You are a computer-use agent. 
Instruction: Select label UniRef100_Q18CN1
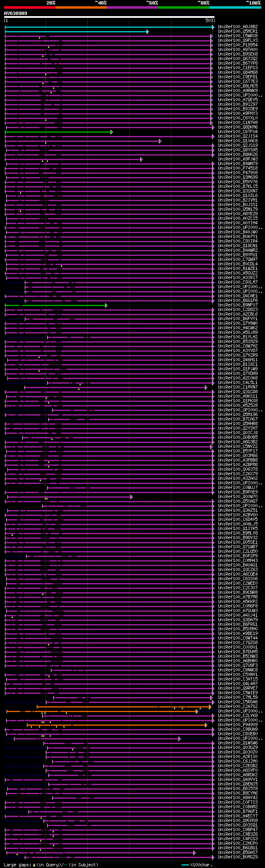[x=238, y=246]
